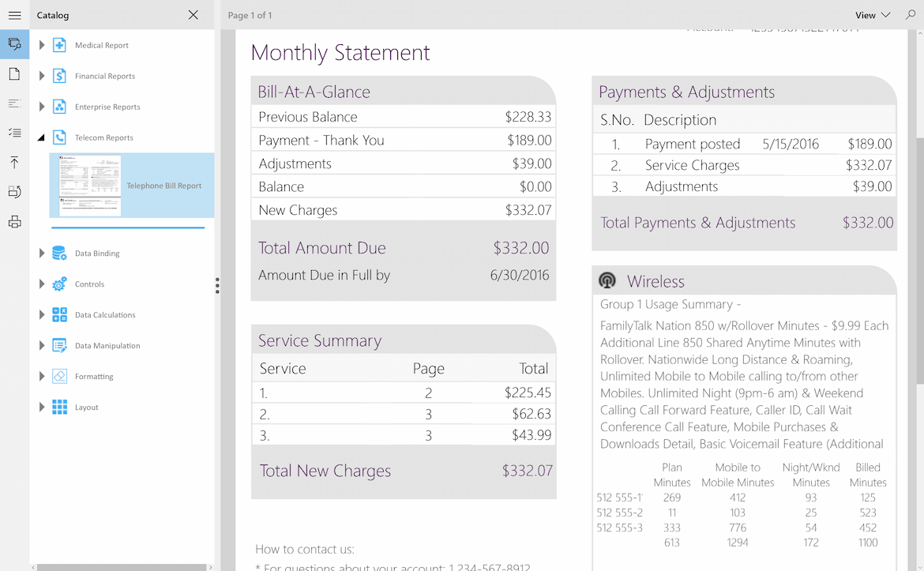Click the checklist icon in the sidebar
Viewport: 924px width, 571px height.
[x=15, y=133]
